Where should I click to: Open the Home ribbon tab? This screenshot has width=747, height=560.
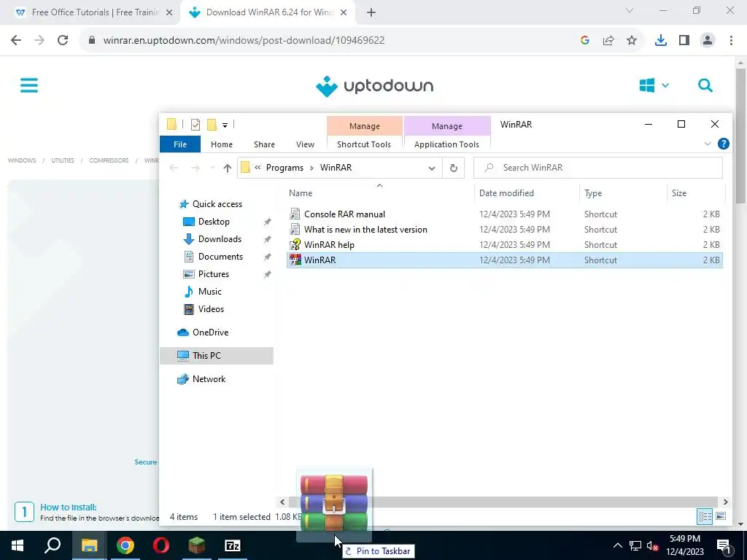[x=222, y=144]
